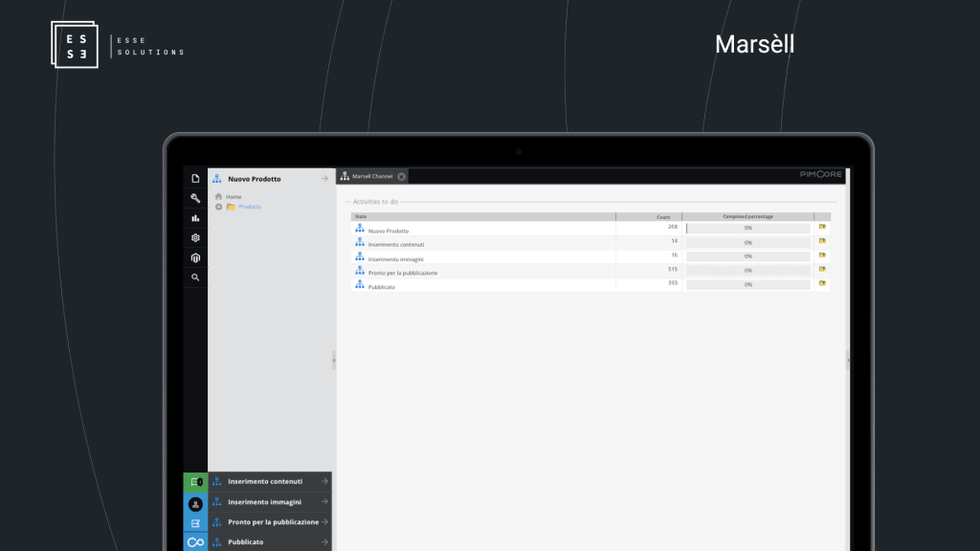
Task: Click the right panel splitter collapse handle
Action: coord(848,360)
